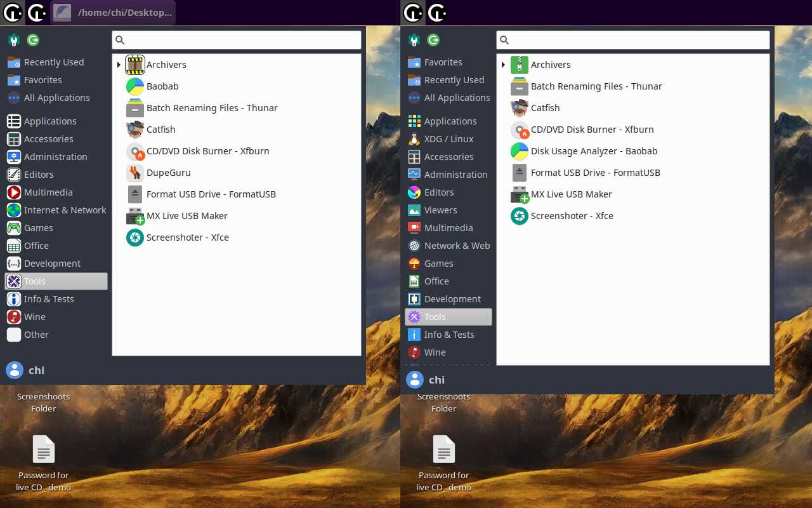Focus the search field in the right menu
Image resolution: width=812 pixels, height=508 pixels.
tap(633, 40)
